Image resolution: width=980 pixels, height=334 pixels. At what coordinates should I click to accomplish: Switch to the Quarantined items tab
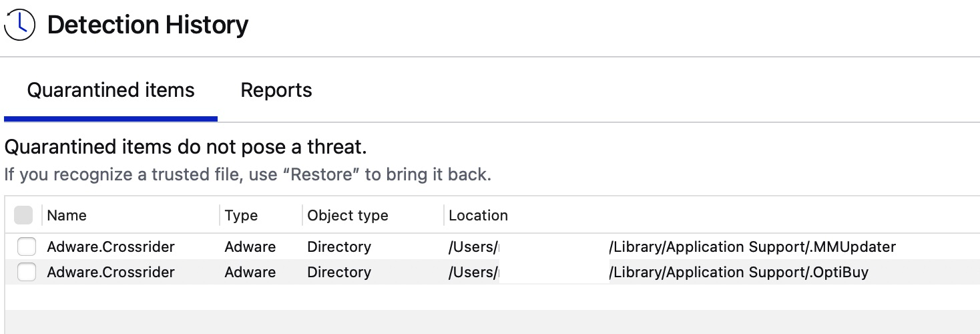pyautogui.click(x=111, y=90)
